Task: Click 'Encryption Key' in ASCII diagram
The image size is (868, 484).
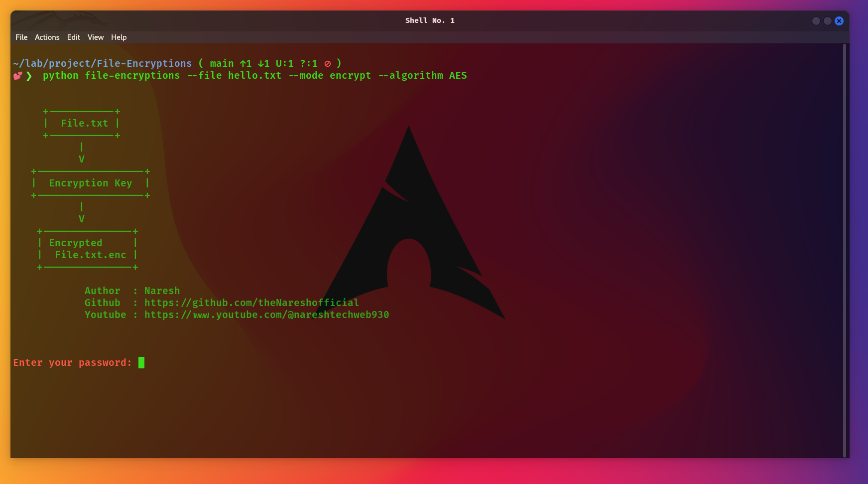Action: pyautogui.click(x=90, y=183)
